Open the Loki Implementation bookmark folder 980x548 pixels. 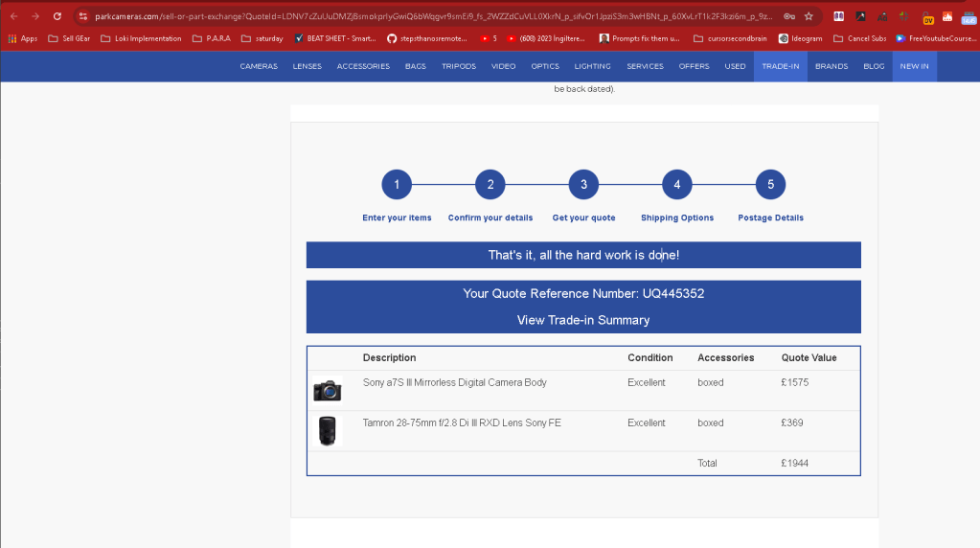[x=141, y=38]
